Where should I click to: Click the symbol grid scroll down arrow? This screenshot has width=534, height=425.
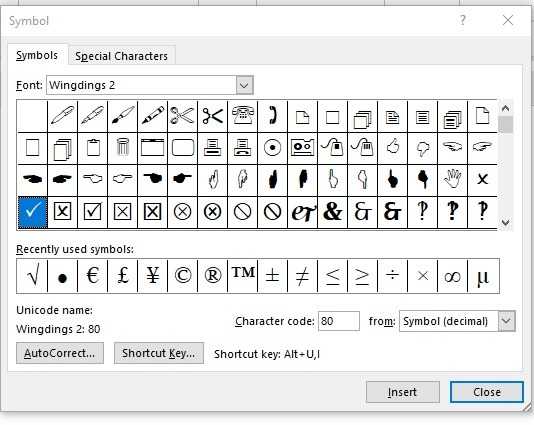(x=505, y=223)
